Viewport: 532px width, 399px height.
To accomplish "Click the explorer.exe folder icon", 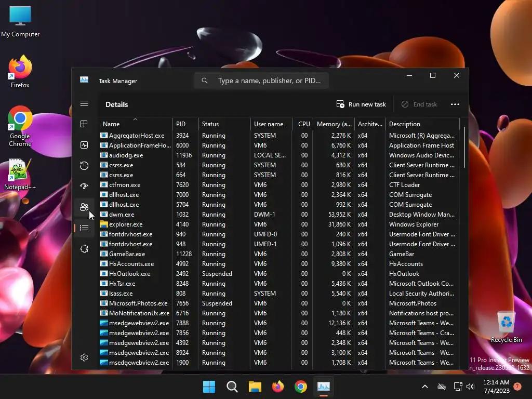I will pos(104,224).
